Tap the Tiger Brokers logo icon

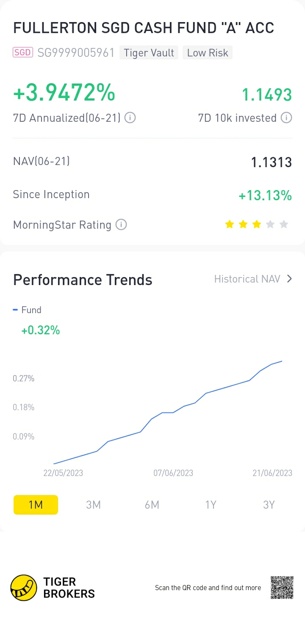coord(24,588)
